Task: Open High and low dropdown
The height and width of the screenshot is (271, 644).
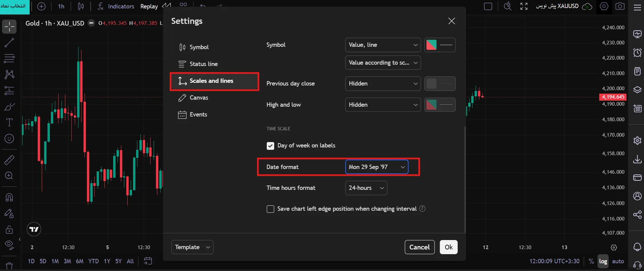Action: 383,105
